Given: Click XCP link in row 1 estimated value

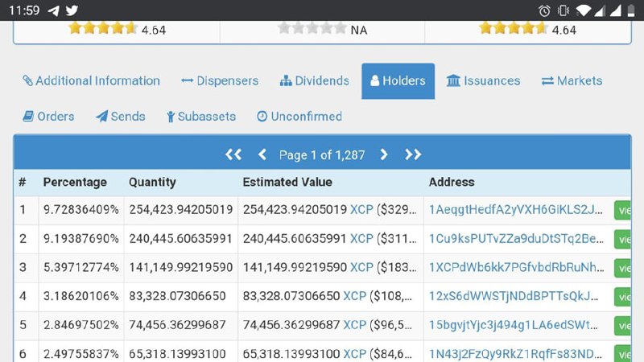Looking at the screenshot, I should click(361, 210).
